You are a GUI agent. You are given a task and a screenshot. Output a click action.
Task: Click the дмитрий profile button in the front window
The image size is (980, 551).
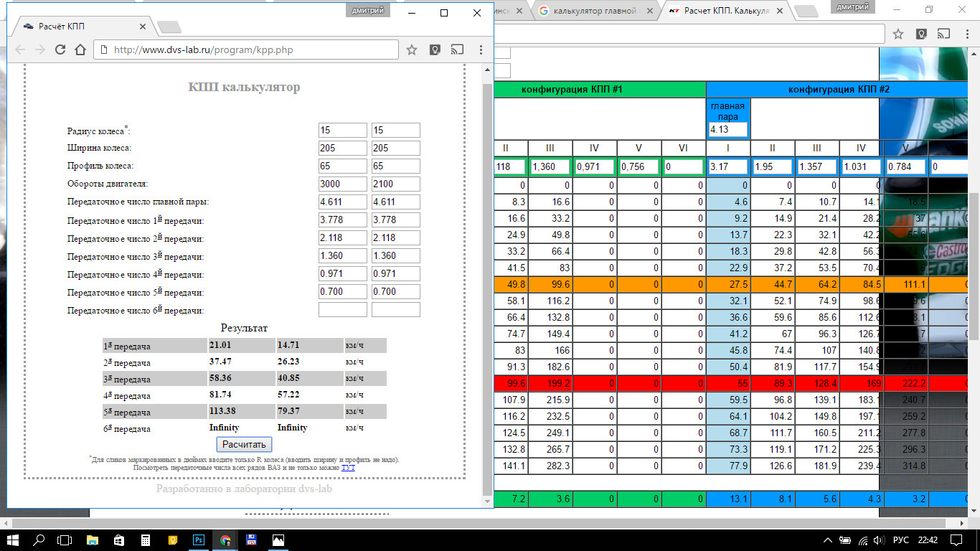point(368,10)
